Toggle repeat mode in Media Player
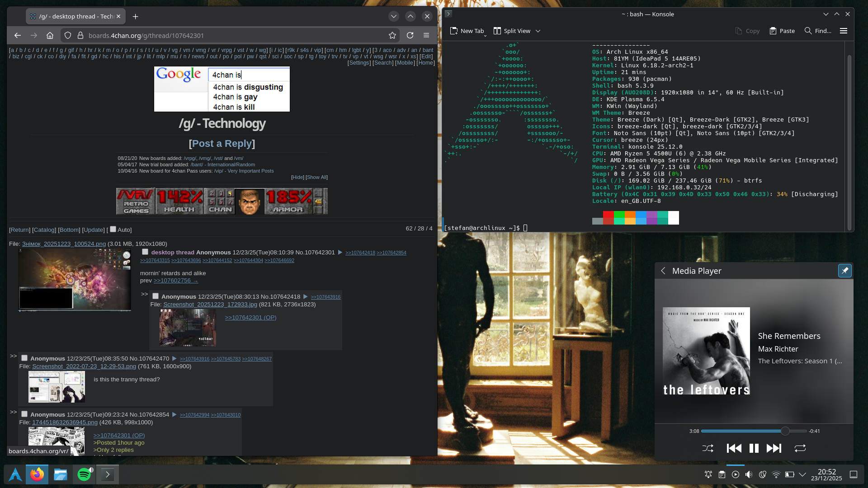This screenshot has width=868, height=488. click(800, 448)
